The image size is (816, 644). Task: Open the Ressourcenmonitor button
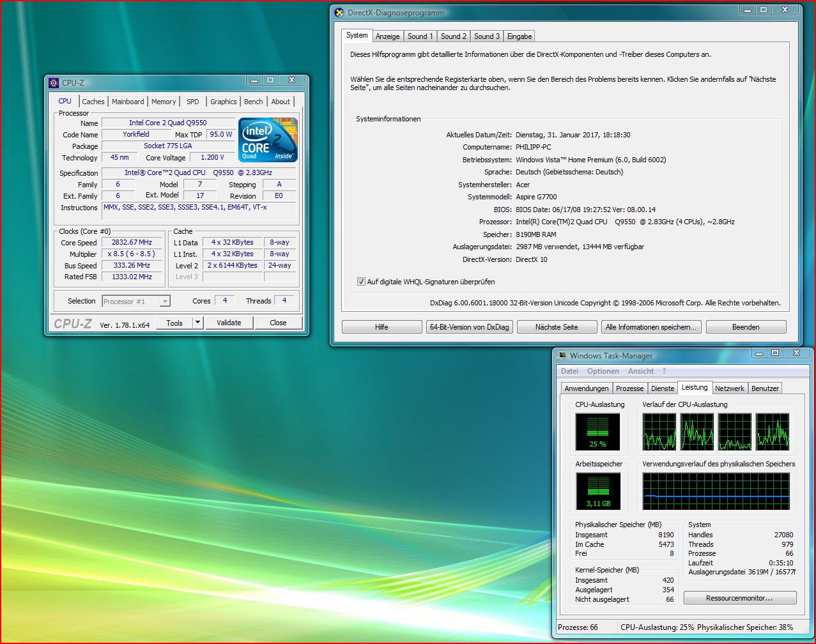[x=740, y=598]
